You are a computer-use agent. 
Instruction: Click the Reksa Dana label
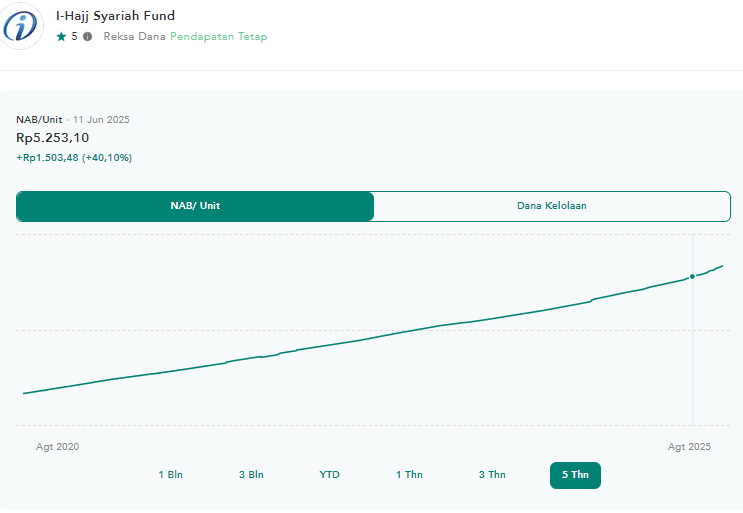pyautogui.click(x=135, y=36)
